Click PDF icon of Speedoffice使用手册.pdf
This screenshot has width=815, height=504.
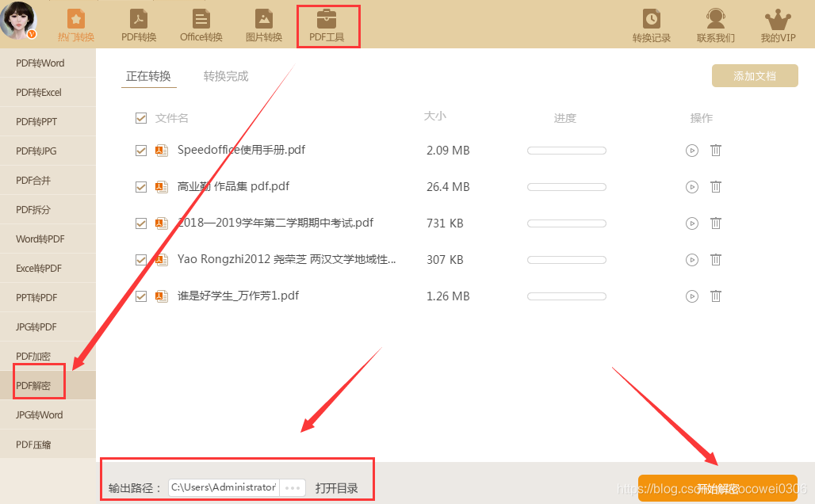click(162, 151)
